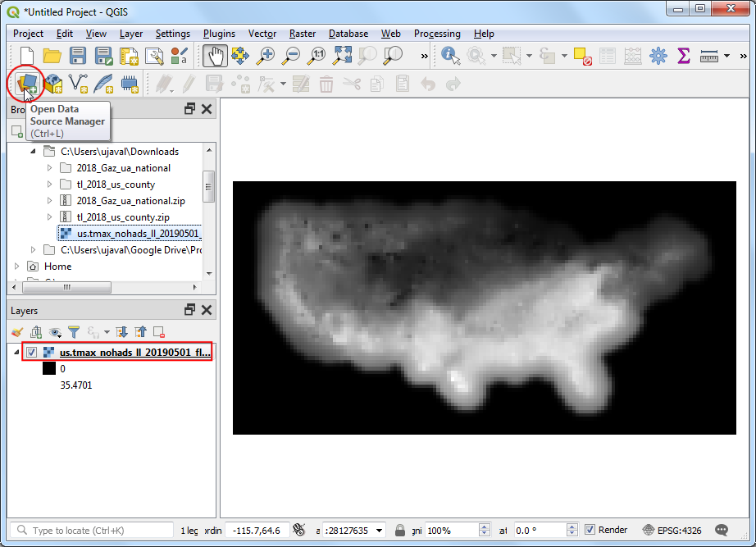756x547 pixels.
Task: Click the EPSG:4326 CRS button
Action: (x=672, y=530)
